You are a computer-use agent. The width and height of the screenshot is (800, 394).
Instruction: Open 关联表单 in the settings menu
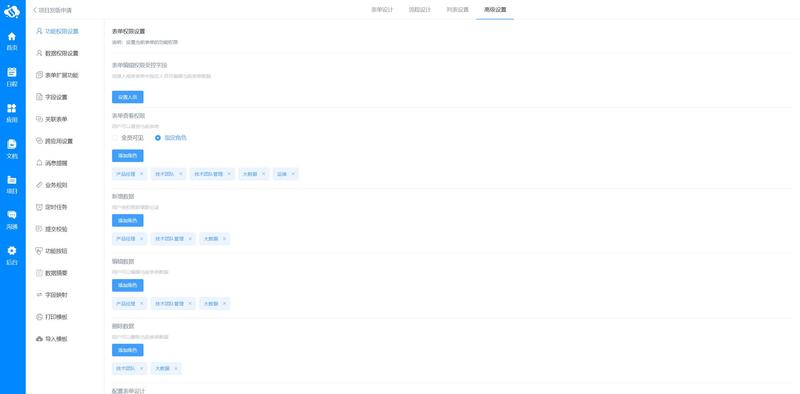tap(52, 119)
